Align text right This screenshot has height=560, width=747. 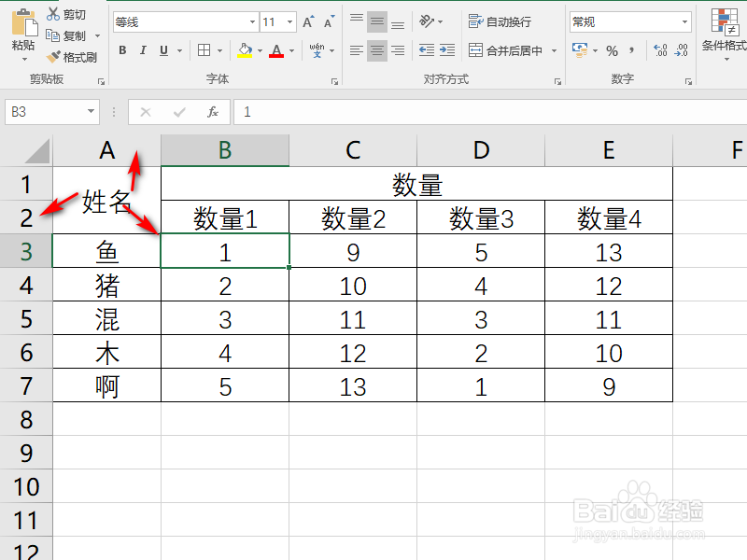click(x=399, y=50)
